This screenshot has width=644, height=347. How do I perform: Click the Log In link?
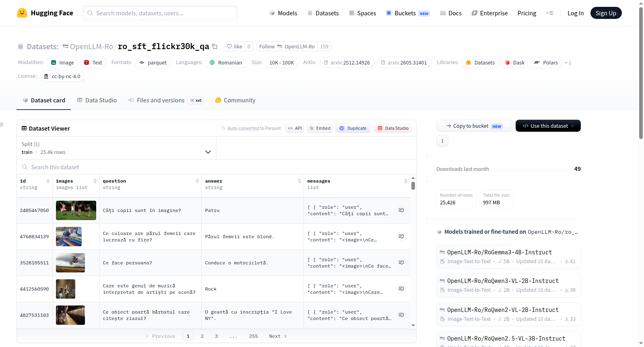pyautogui.click(x=576, y=13)
